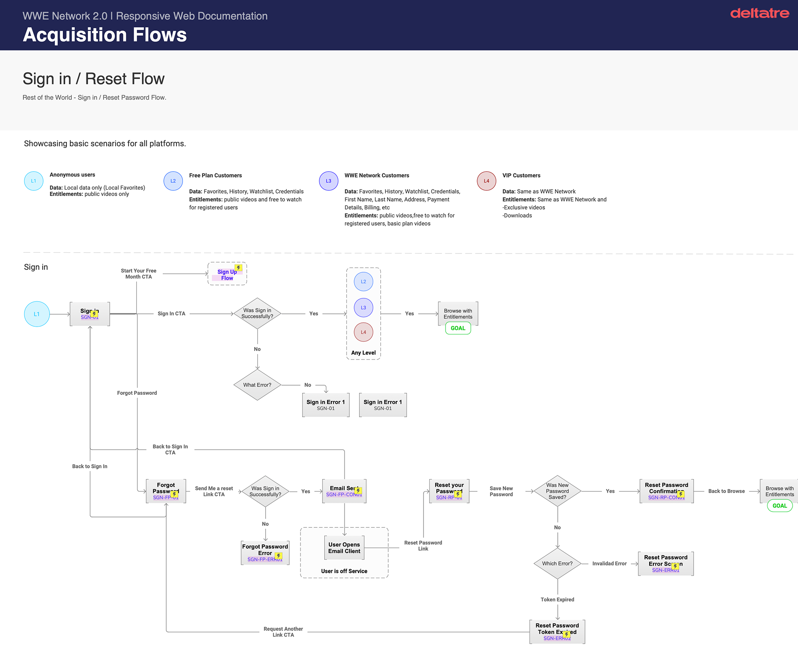Image resolution: width=798 pixels, height=672 pixels.
Task: Click lightning hotspot on Email Sent node
Action: click(x=358, y=491)
